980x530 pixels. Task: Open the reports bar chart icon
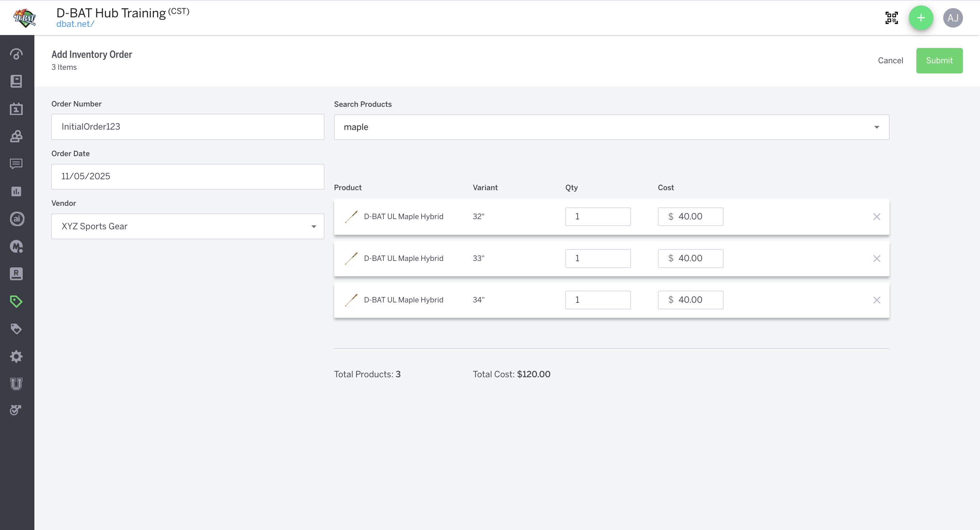click(16, 191)
